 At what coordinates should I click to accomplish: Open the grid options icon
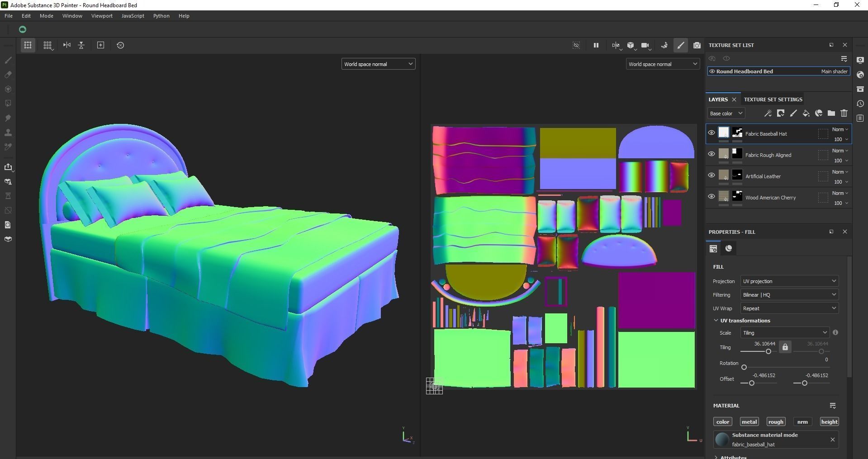(x=47, y=45)
